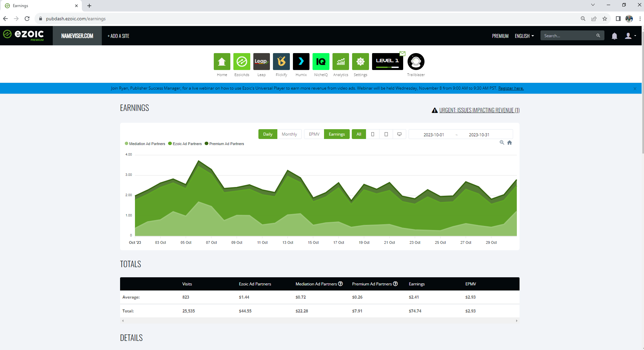
Task: Go back with browser back arrow
Action: tap(5, 19)
